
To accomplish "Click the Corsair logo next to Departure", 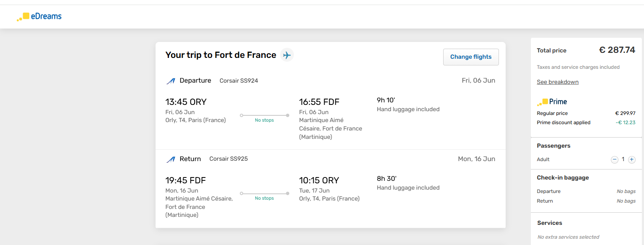I will click(x=170, y=81).
